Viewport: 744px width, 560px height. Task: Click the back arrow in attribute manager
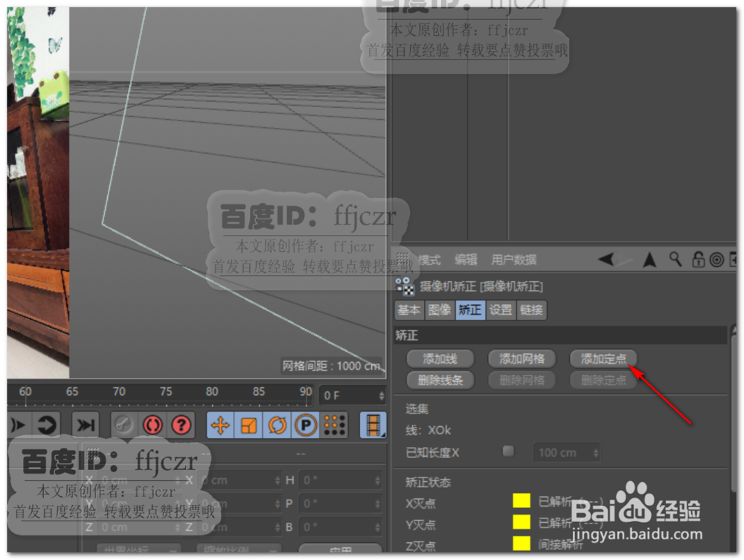coord(606,260)
